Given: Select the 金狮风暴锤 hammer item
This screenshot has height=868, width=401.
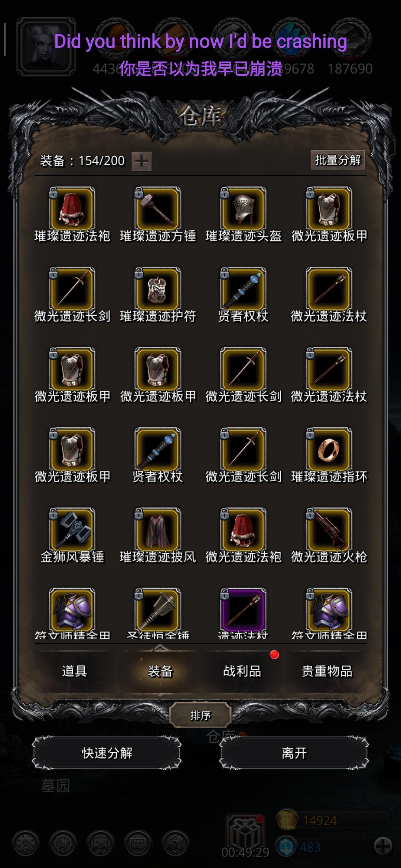Looking at the screenshot, I should click(72, 530).
